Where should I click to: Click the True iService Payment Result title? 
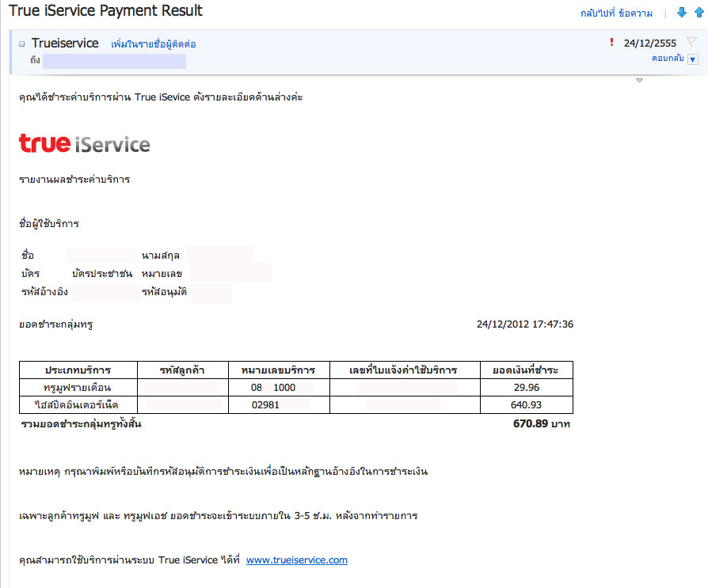point(105,10)
